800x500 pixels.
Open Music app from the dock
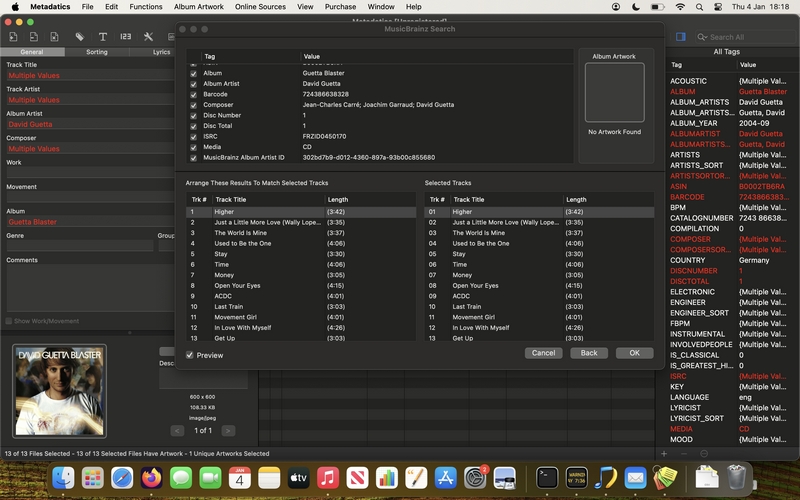coord(328,478)
